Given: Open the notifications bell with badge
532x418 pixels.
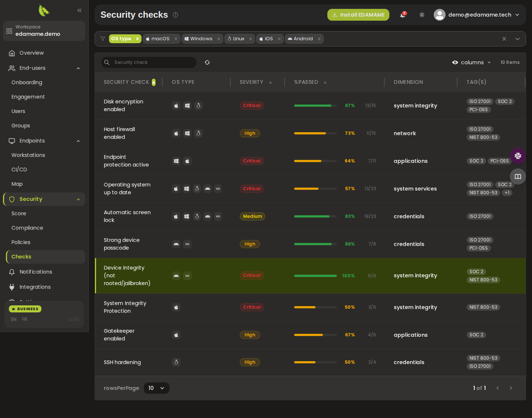Looking at the screenshot, I should (x=403, y=15).
